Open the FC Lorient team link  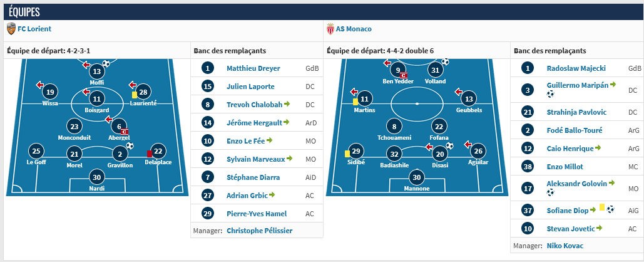click(x=34, y=29)
